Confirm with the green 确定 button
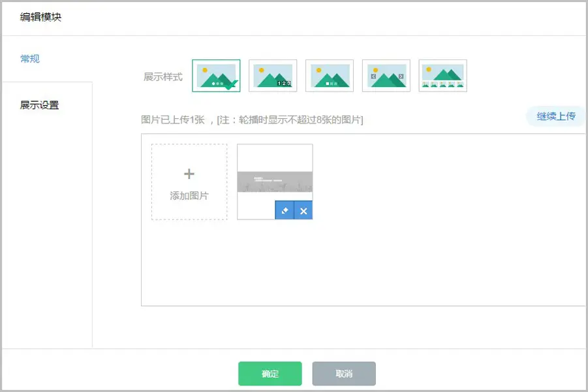Image resolution: width=588 pixels, height=392 pixels. click(x=270, y=374)
